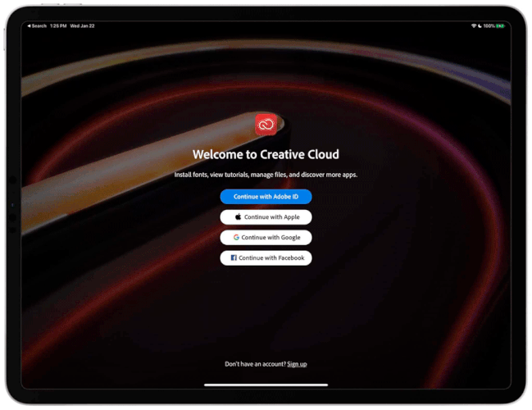The height and width of the screenshot is (410, 532).
Task: Sign in using Continue with Google
Action: click(x=266, y=237)
